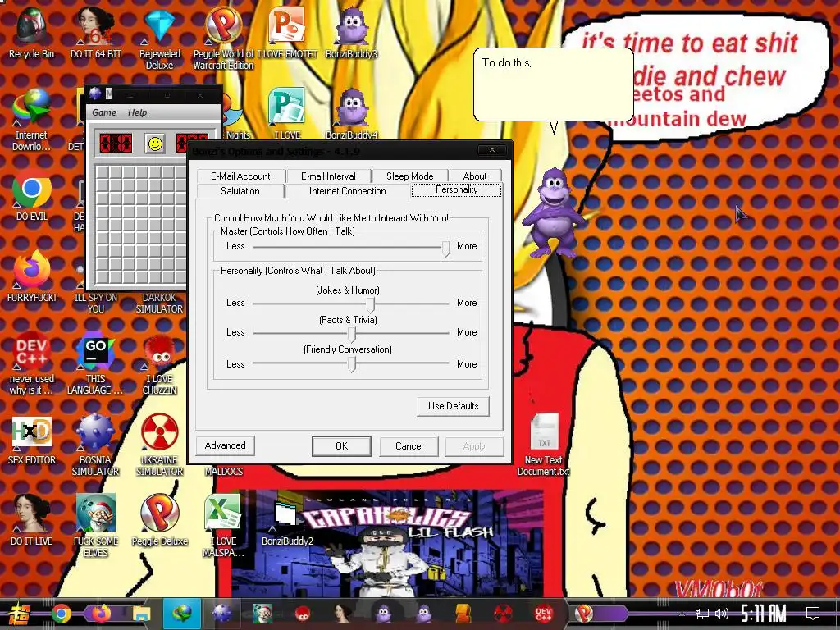Click the red radiation taskbar icon
840x630 pixels.
(503, 614)
